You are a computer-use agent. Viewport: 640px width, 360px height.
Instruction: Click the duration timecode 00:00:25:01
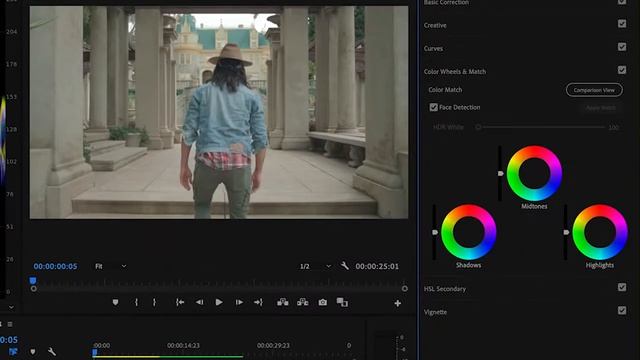pos(377,266)
